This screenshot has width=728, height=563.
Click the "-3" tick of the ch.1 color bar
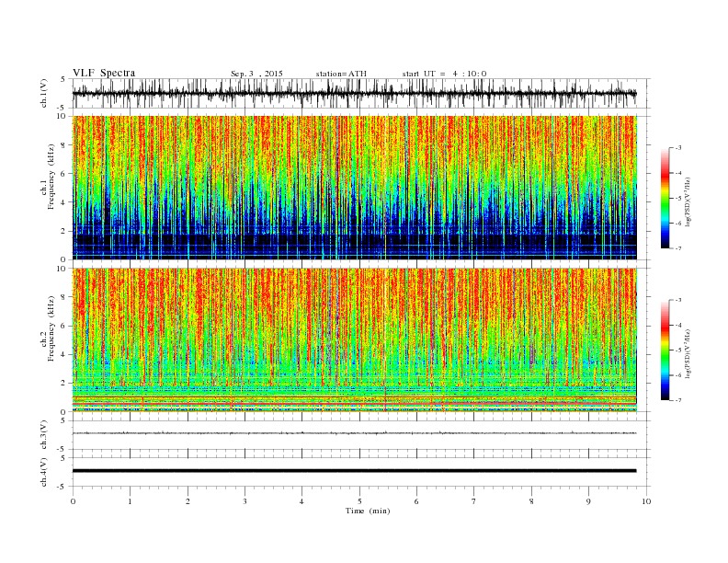pos(678,148)
